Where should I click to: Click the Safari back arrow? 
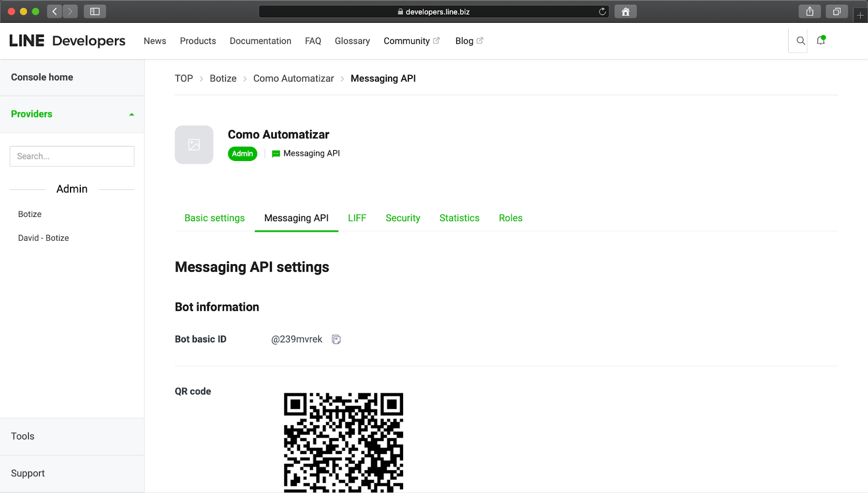coord(54,11)
